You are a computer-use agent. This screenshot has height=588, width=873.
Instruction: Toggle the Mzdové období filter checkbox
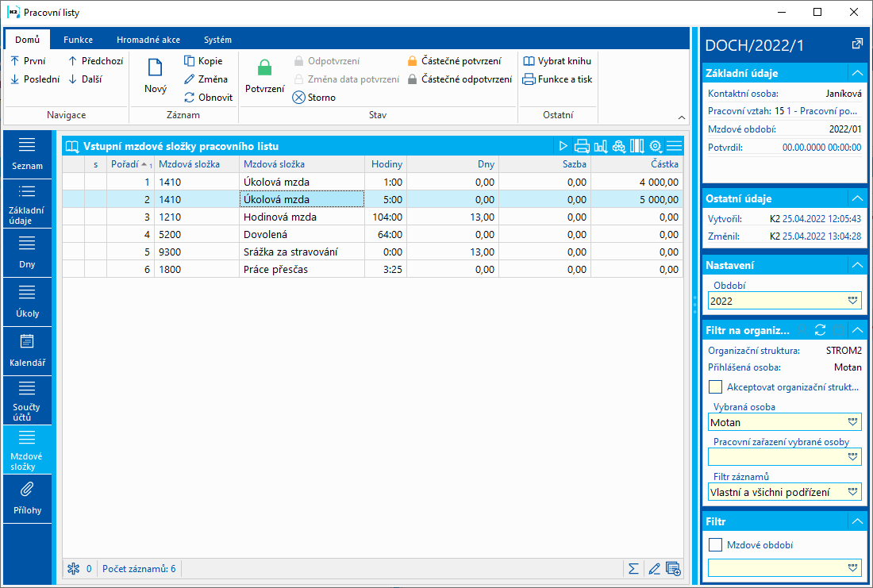(x=716, y=545)
